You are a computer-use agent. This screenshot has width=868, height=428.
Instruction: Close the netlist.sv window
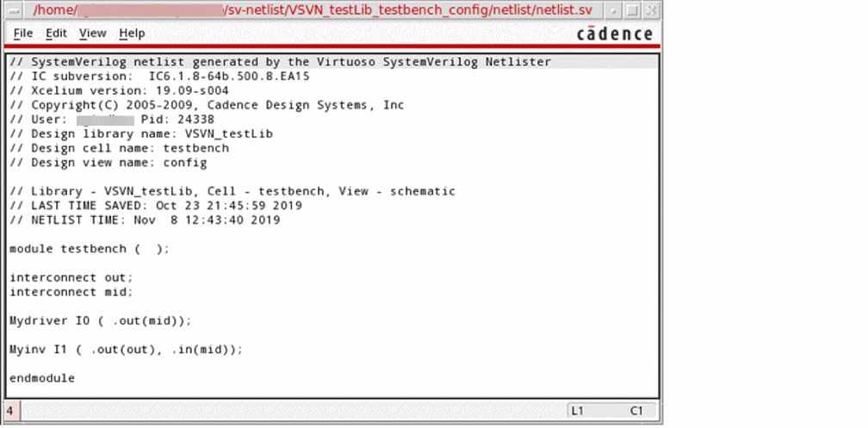click(652, 10)
